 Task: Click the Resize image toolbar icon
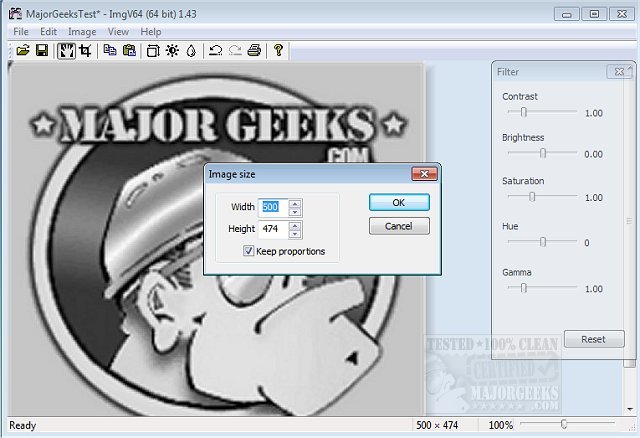(x=153, y=51)
